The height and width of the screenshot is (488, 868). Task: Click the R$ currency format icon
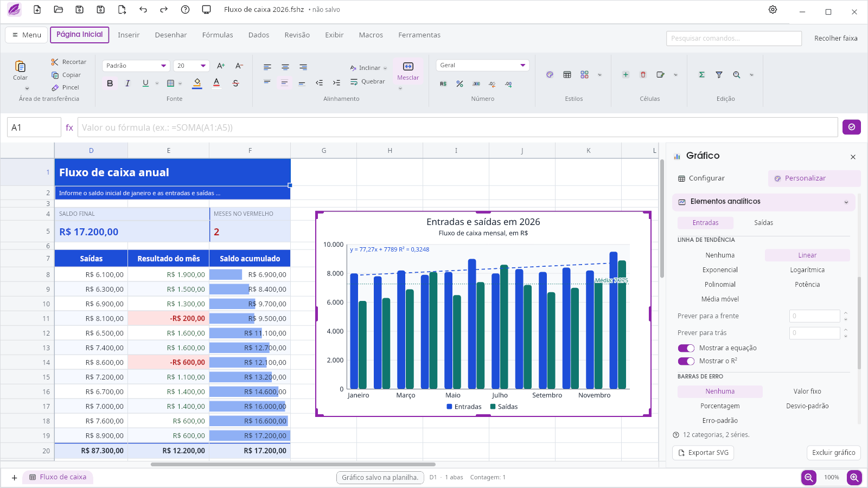(x=443, y=84)
